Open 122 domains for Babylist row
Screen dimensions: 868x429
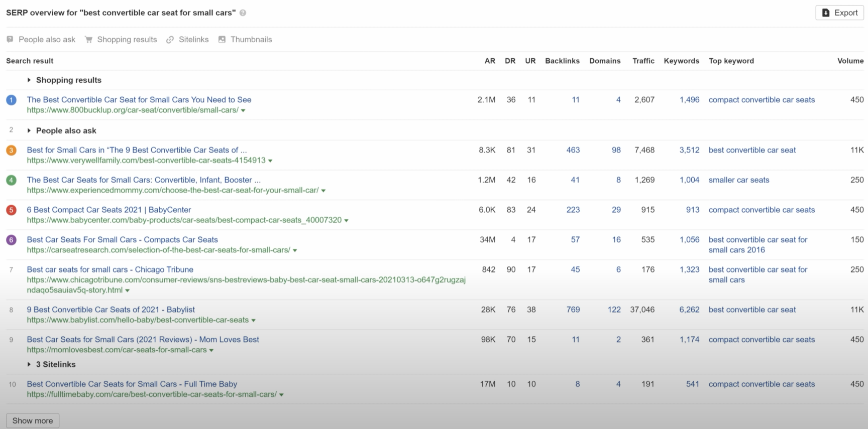coord(614,310)
